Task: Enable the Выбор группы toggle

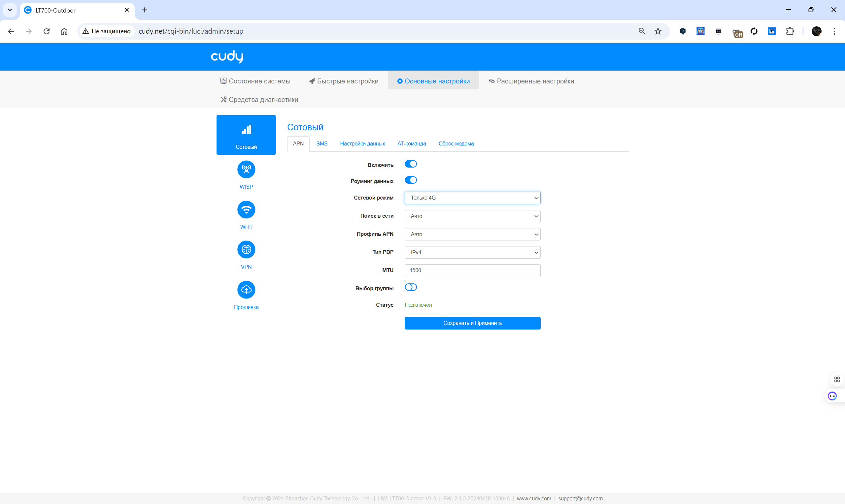Action: pos(410,287)
